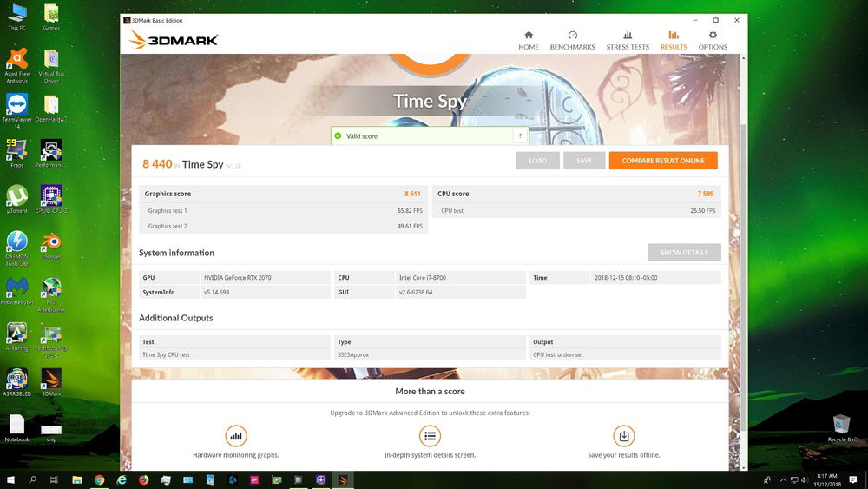Click the Windows Start button

pyautogui.click(x=11, y=479)
